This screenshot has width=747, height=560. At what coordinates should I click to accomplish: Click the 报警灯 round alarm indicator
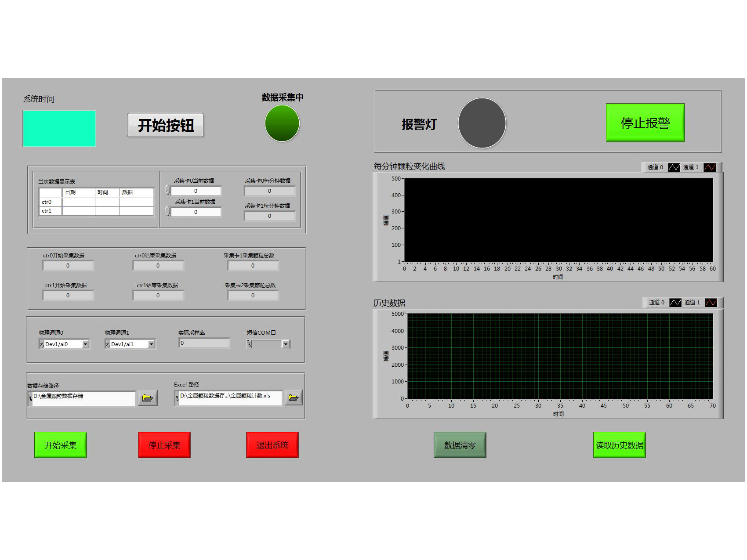coord(482,123)
